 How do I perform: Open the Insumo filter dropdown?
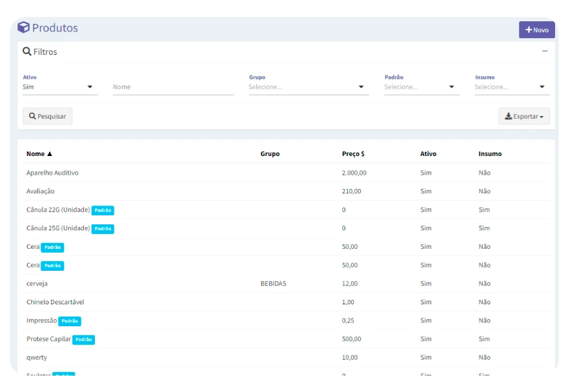(x=511, y=87)
